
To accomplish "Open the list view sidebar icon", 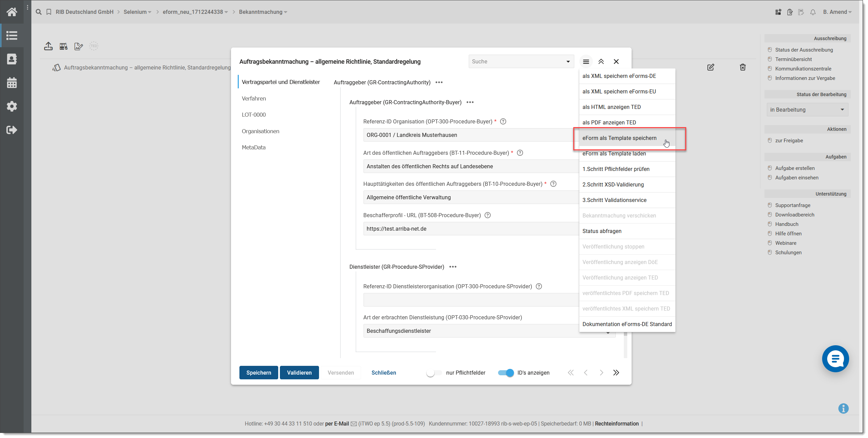I will click(x=12, y=35).
